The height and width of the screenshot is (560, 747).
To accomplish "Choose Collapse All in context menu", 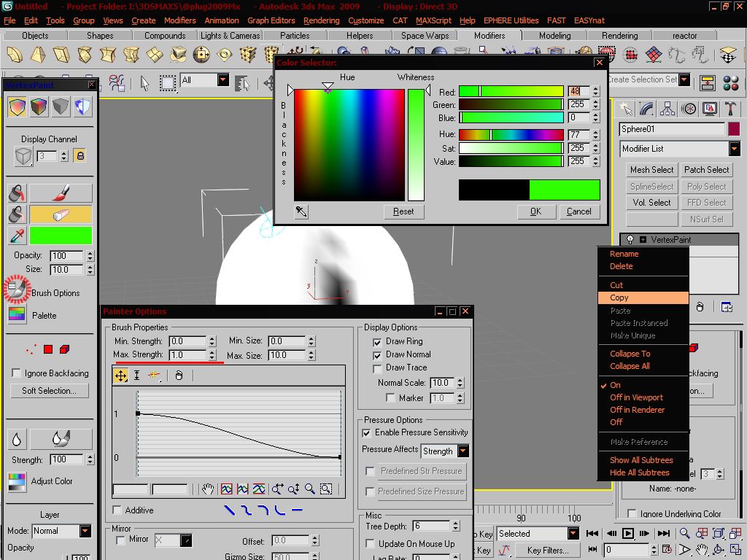I will 630,366.
